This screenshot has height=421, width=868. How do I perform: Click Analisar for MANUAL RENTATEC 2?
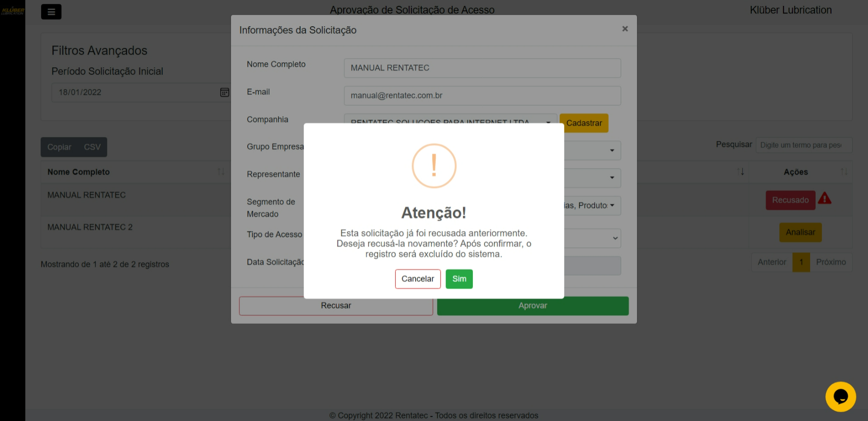coord(800,233)
